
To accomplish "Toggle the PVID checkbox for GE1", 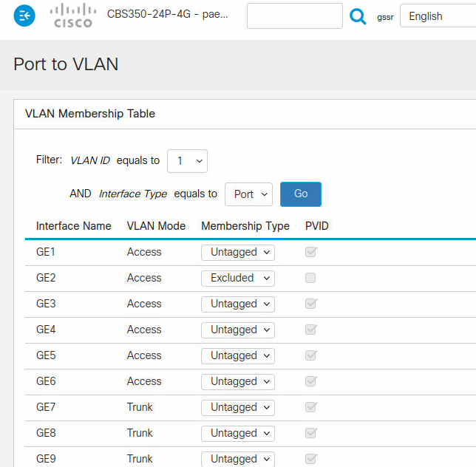I will coord(310,252).
